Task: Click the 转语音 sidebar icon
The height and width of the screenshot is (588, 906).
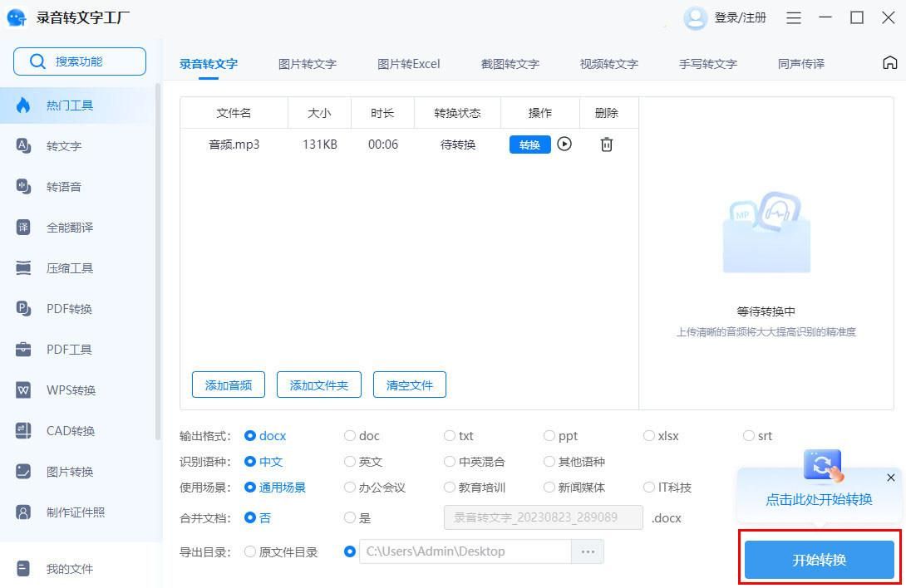Action: coord(23,187)
